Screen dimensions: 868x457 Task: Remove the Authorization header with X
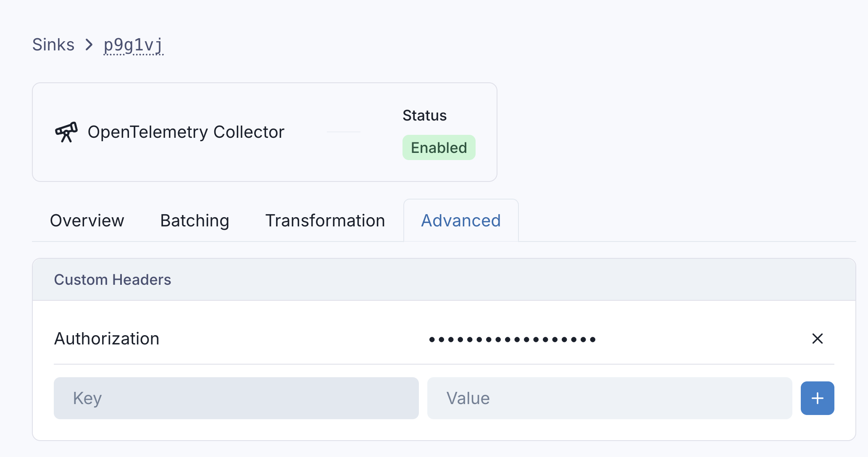(817, 339)
